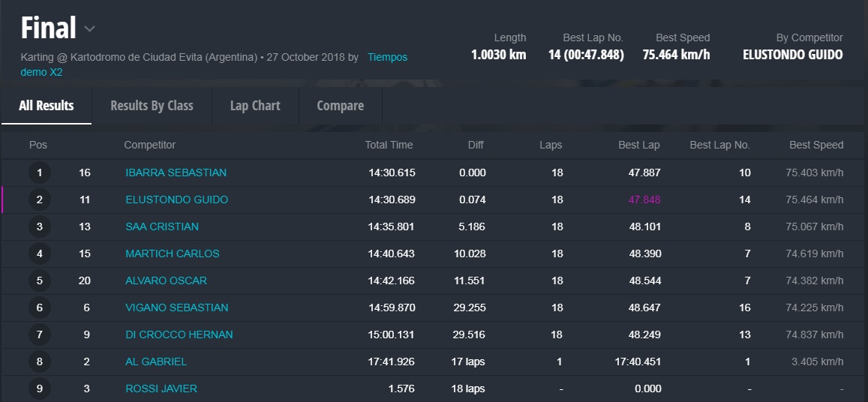This screenshot has height=402, width=868.
Task: View DI CROCCO HERNAN's details
Action: pos(179,334)
